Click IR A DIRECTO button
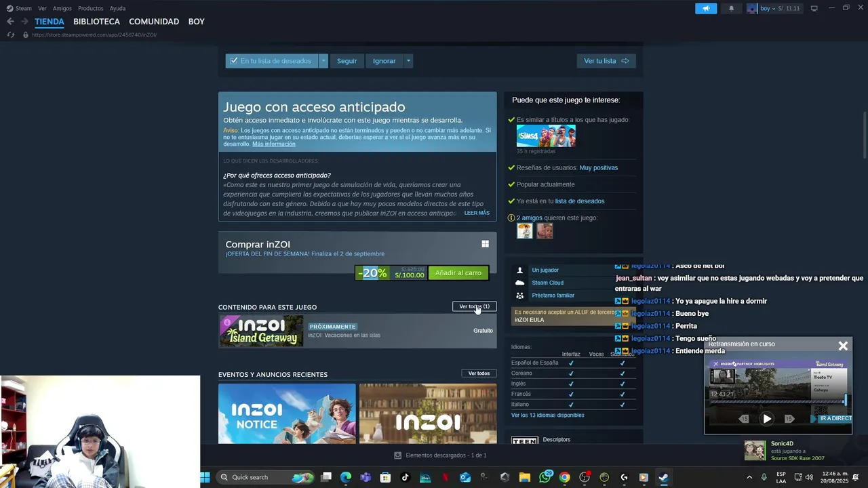Screen dimensions: 868x488 pos(835,419)
